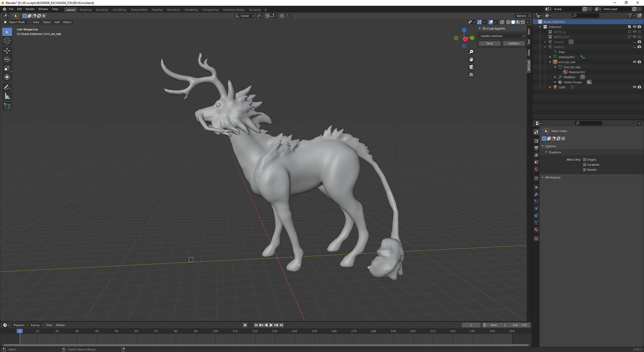Viewport: 644px width, 352px height.
Task: Toggle the viewport gizmo display button
Action: [480, 22]
